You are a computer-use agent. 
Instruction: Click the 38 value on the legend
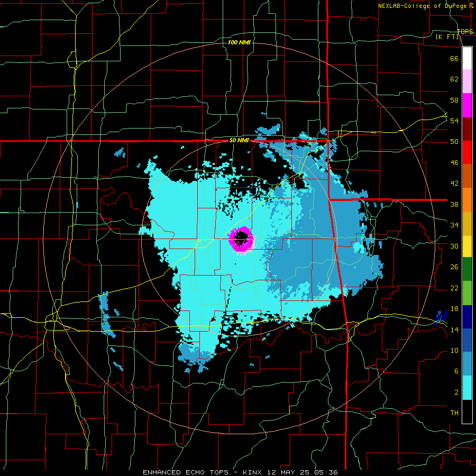tap(454, 204)
